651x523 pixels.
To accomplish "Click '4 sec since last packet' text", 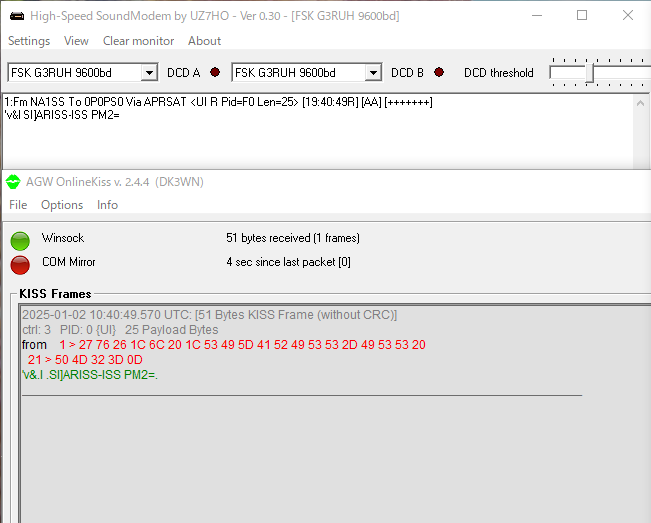I will click(x=288, y=262).
